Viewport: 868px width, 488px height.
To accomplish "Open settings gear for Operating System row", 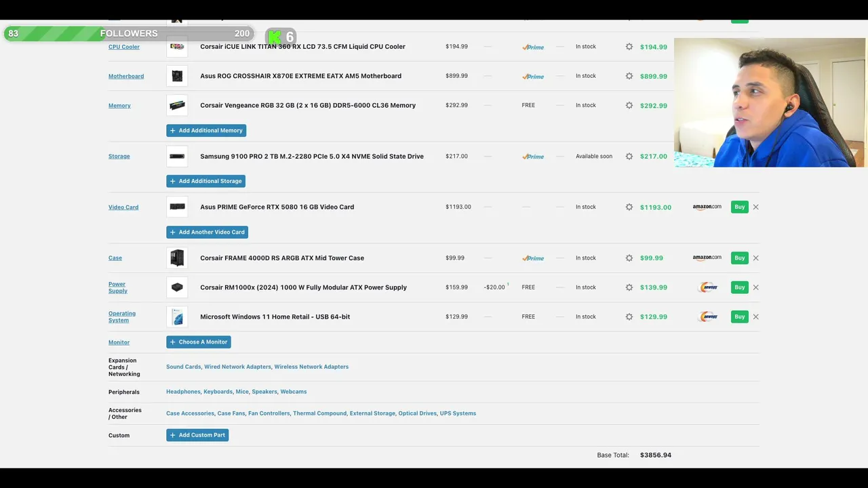I will pyautogui.click(x=629, y=317).
